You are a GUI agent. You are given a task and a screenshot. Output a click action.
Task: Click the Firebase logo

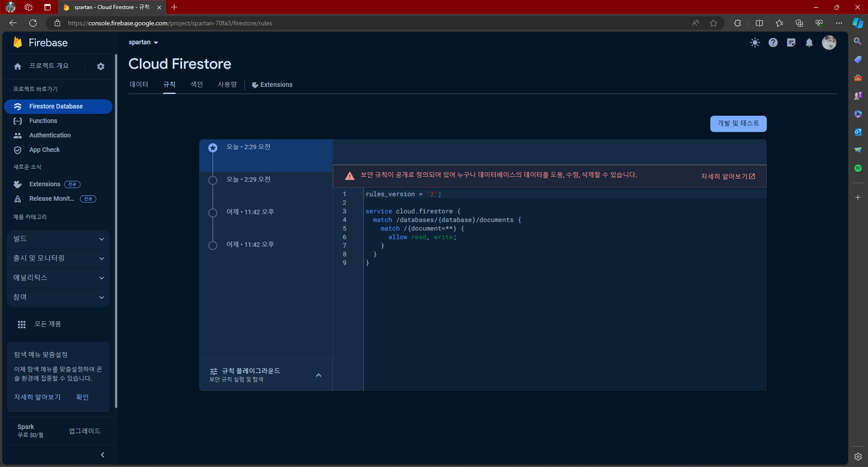coord(40,42)
